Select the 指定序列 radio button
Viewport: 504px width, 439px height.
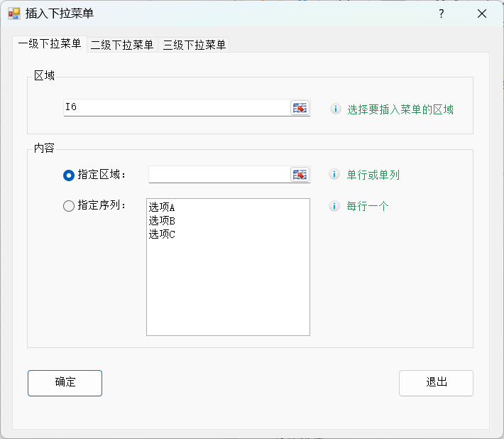tap(69, 206)
